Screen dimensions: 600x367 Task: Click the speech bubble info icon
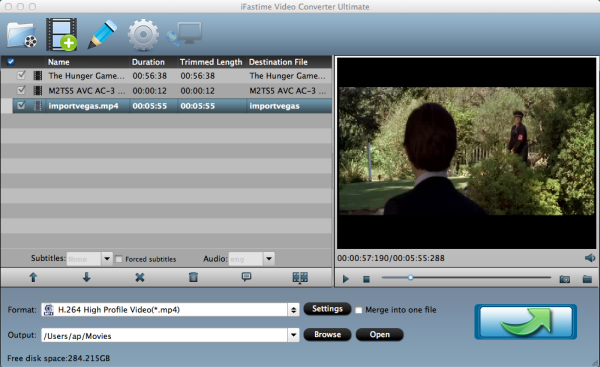click(x=246, y=277)
